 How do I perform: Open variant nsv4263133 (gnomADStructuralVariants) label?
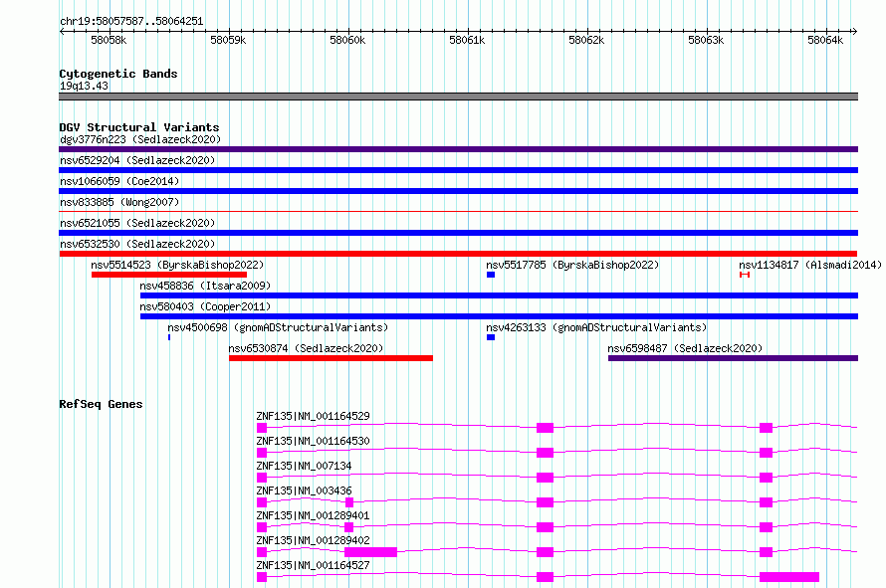pyautogui.click(x=596, y=327)
